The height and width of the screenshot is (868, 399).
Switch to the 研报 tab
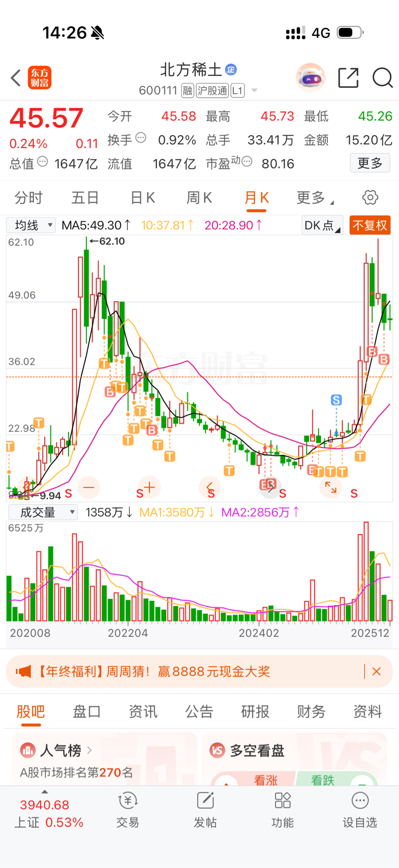tap(255, 712)
